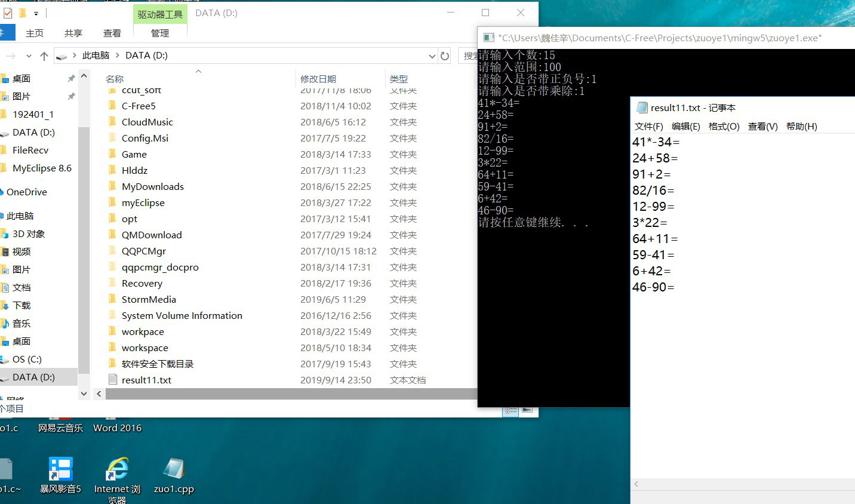
Task: Click the Game folder icon
Action: [112, 154]
